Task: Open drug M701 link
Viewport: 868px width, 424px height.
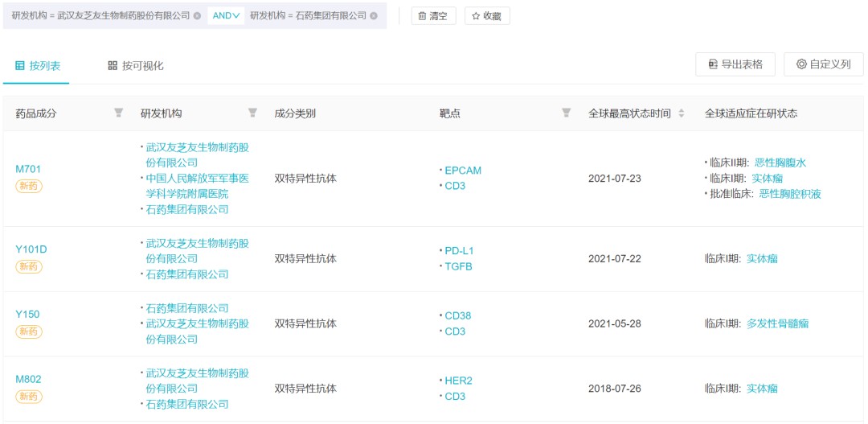Action: [x=28, y=169]
